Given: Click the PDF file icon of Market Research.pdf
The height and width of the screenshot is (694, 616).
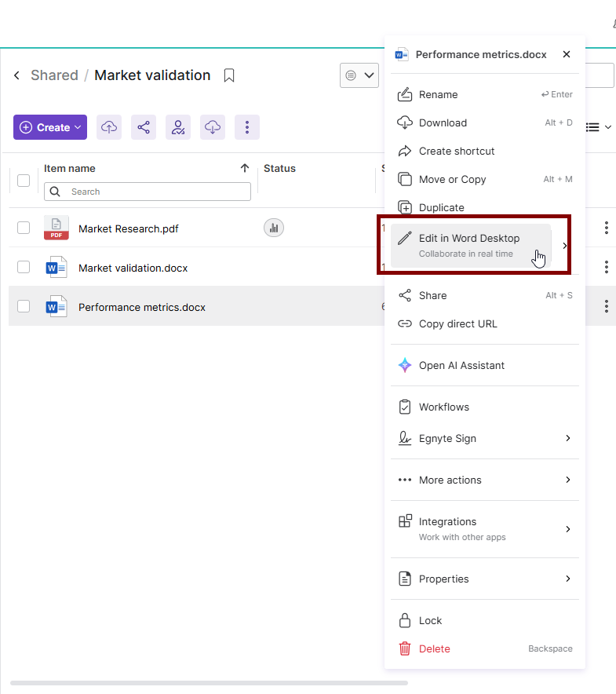Looking at the screenshot, I should click(x=56, y=228).
